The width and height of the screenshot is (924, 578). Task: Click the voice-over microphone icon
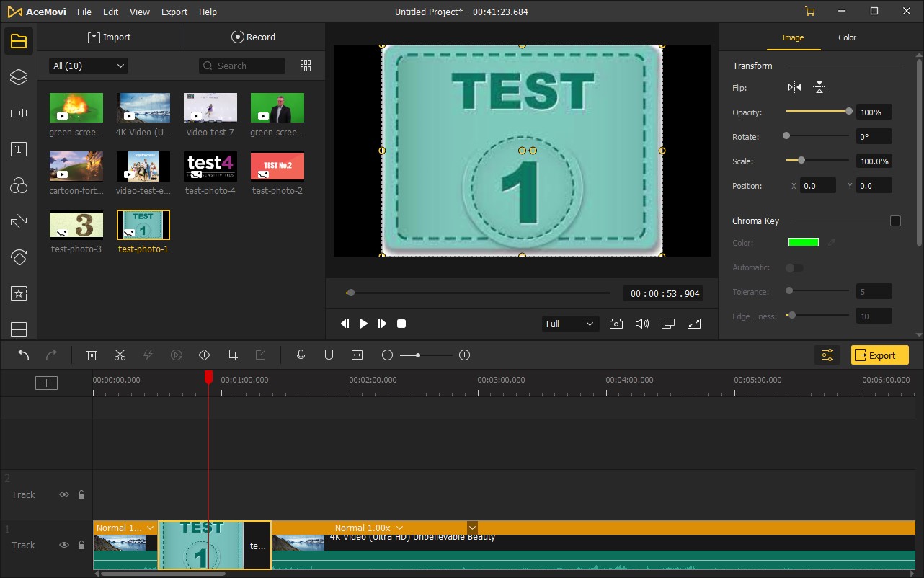(x=301, y=355)
